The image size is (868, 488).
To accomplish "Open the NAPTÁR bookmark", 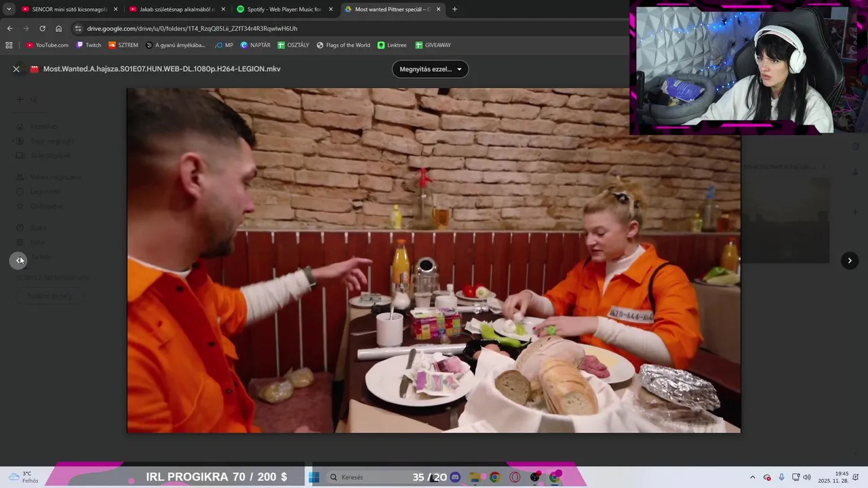I will 256,45.
